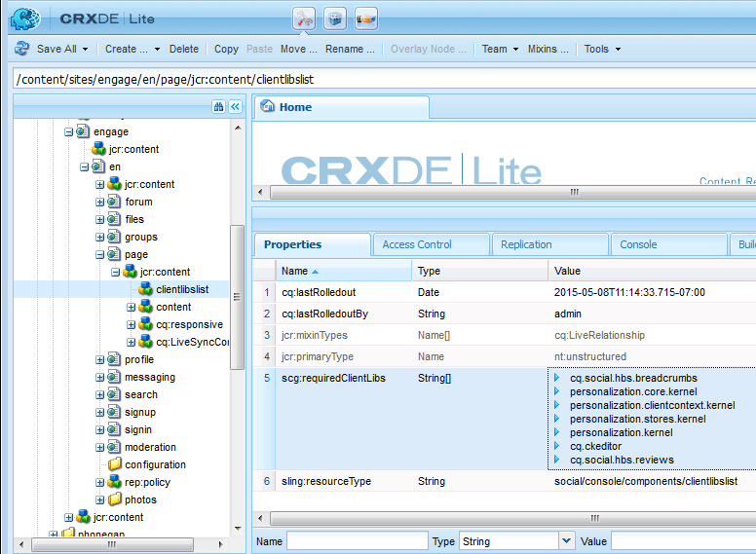Collapse the page tree node
Screen dimensions: 756x554
point(99,255)
